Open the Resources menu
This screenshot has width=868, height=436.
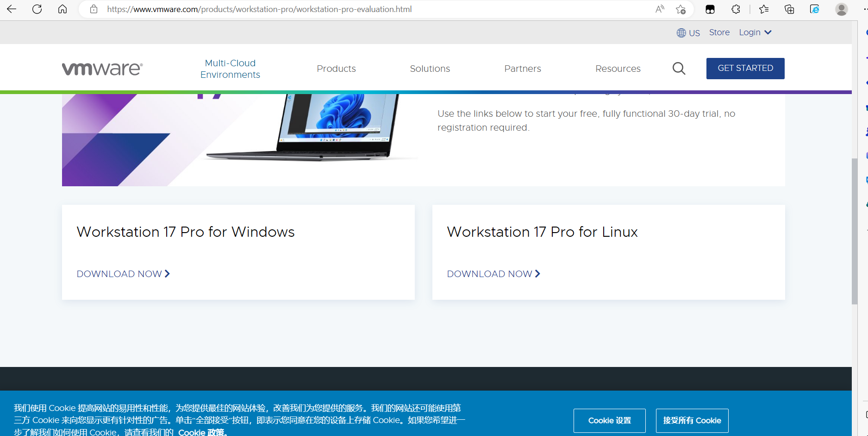point(618,69)
